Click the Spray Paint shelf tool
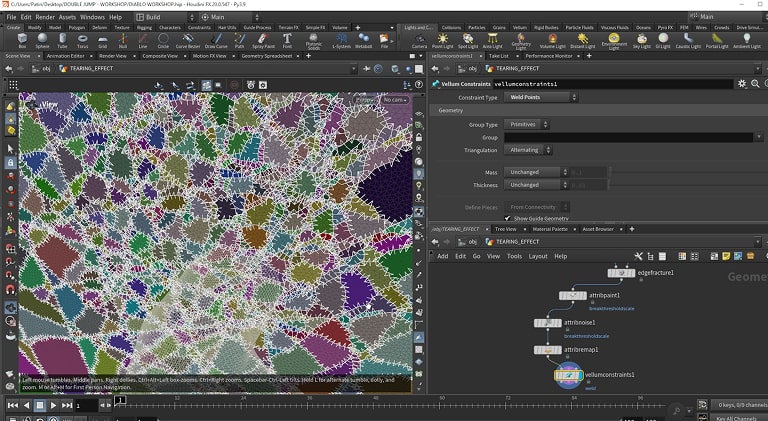Image resolution: width=768 pixels, height=421 pixels. click(264, 41)
